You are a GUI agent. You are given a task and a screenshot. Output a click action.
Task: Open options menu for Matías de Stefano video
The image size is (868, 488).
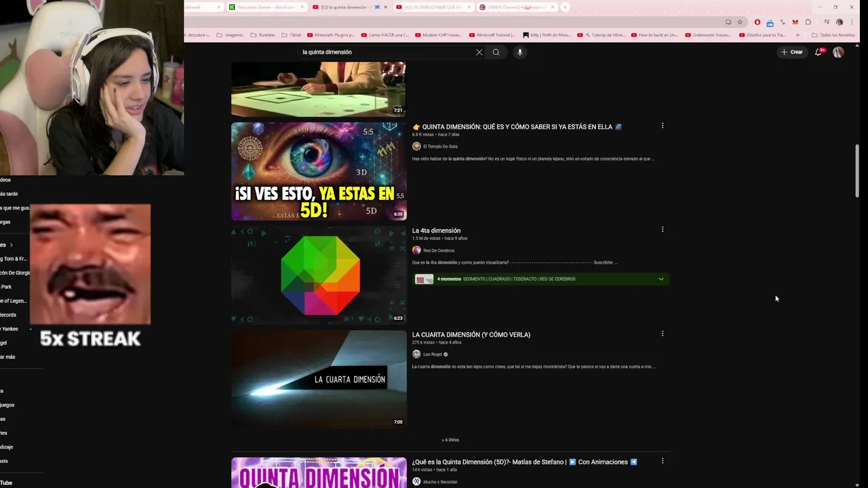(x=663, y=461)
